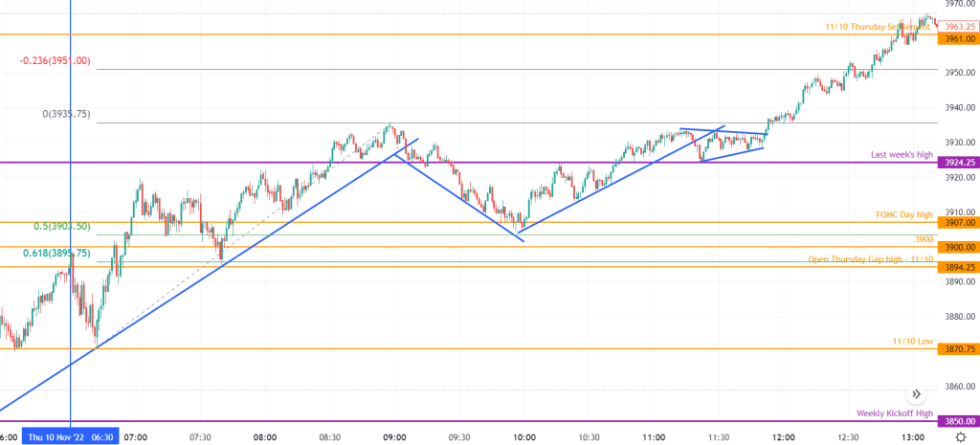
Task: Select the Last week's high line label
Action: point(901,154)
